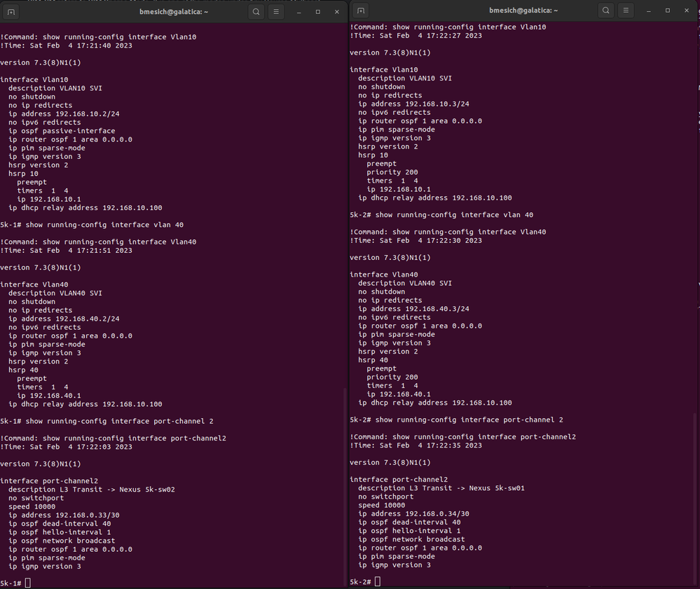Click 'speed 10000' in left terminal
The height and width of the screenshot is (589, 700).
pos(32,506)
